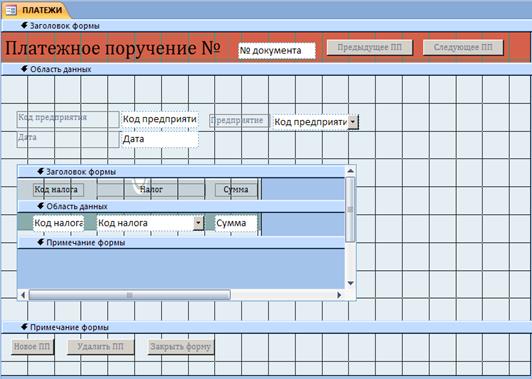The width and height of the screenshot is (532, 379).
Task: Click the Код налога header label in subform
Action: point(58,190)
